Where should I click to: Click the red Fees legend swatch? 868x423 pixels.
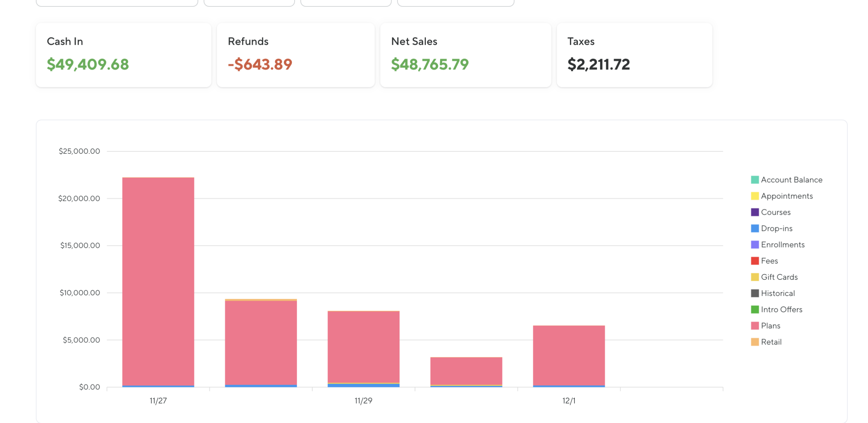[x=754, y=261]
